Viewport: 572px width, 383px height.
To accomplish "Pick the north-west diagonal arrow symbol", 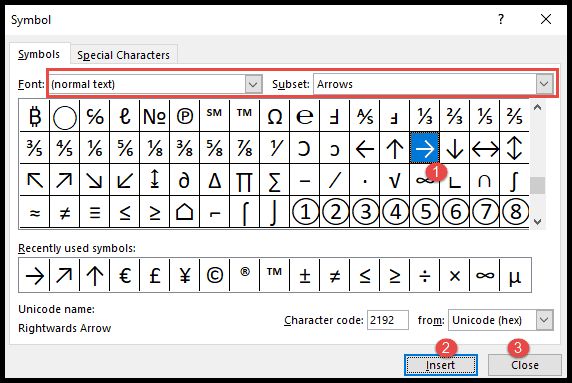I will click(x=35, y=180).
